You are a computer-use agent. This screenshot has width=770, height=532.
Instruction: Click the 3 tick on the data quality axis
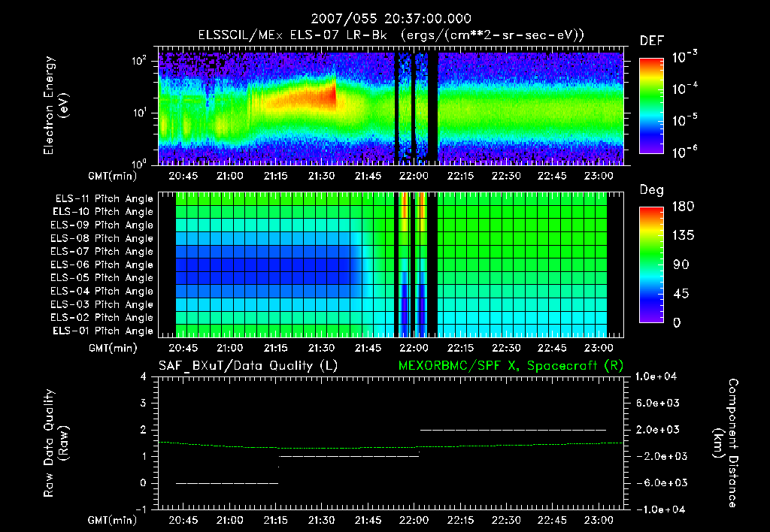point(144,403)
